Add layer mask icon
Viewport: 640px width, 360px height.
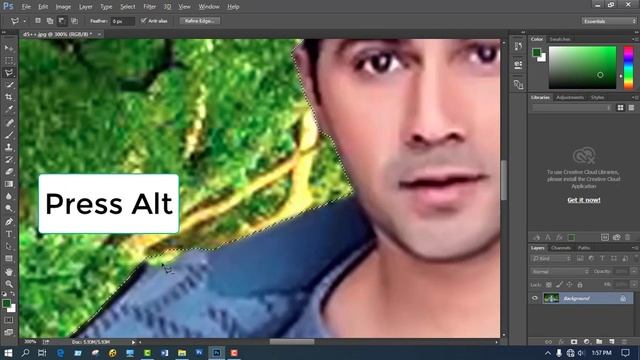[x=574, y=342]
